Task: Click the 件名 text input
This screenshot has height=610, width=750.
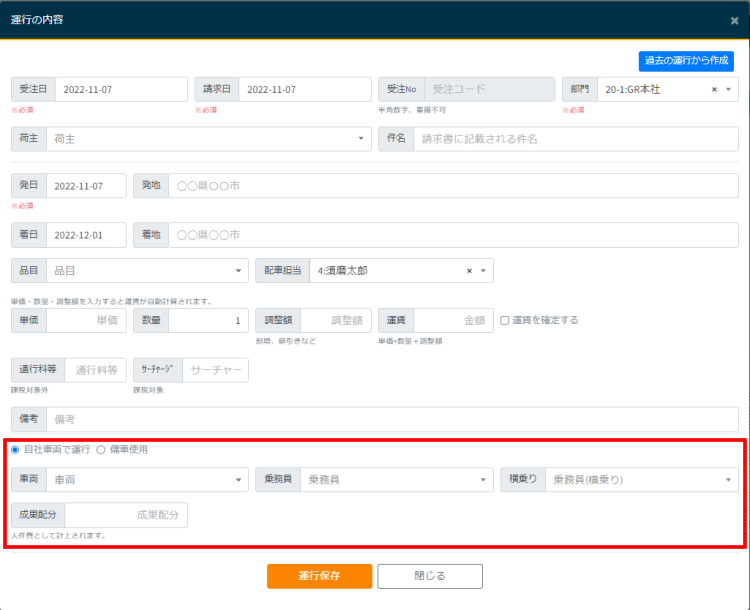Action: coord(575,139)
